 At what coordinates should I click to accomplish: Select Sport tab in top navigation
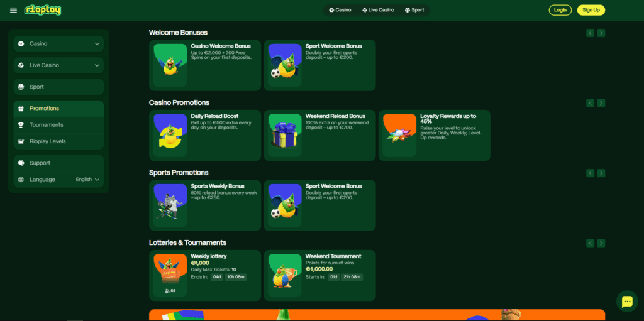tap(414, 10)
